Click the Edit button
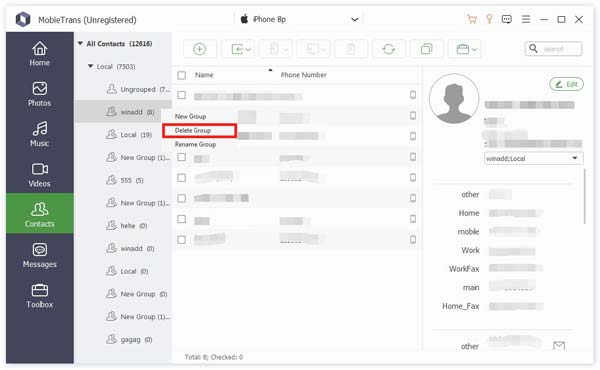 pyautogui.click(x=566, y=84)
